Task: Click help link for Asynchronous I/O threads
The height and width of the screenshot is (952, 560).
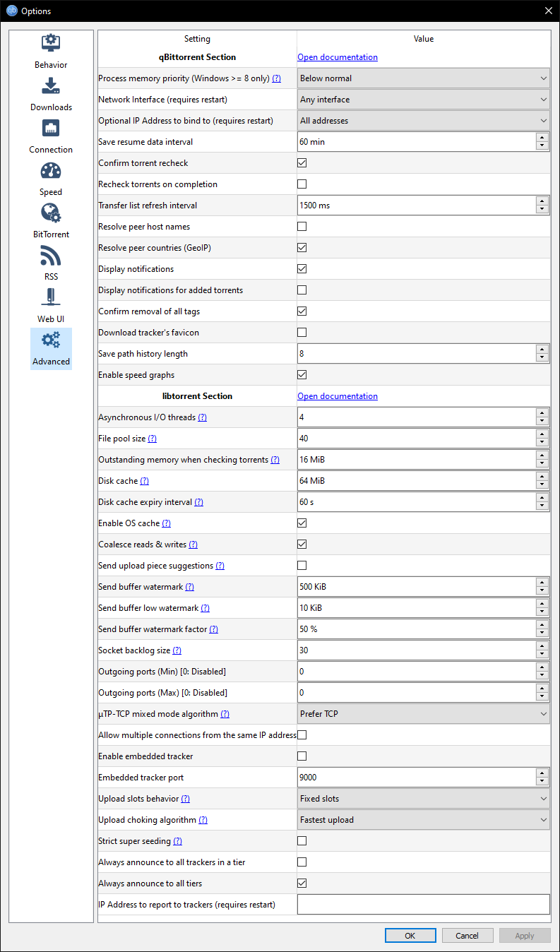Action: (202, 417)
